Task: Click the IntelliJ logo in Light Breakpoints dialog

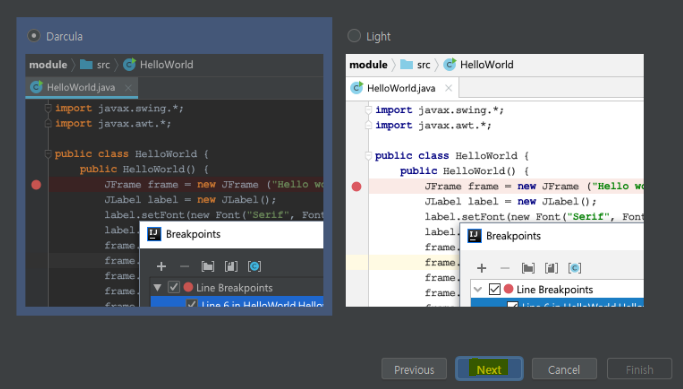Action: click(x=474, y=236)
